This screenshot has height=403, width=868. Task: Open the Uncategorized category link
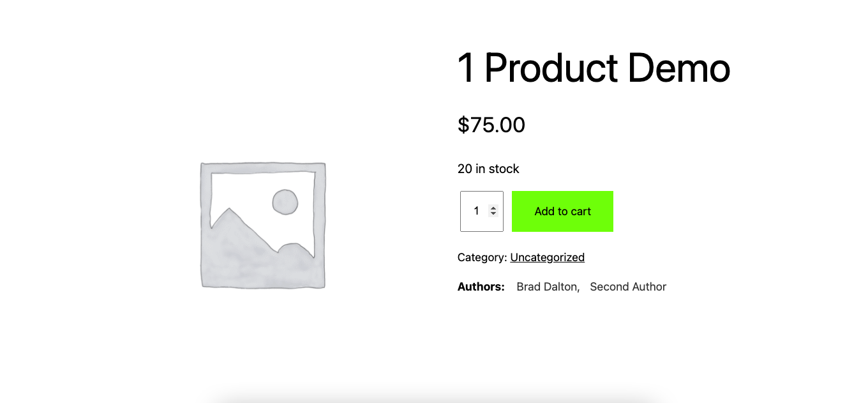(x=547, y=257)
